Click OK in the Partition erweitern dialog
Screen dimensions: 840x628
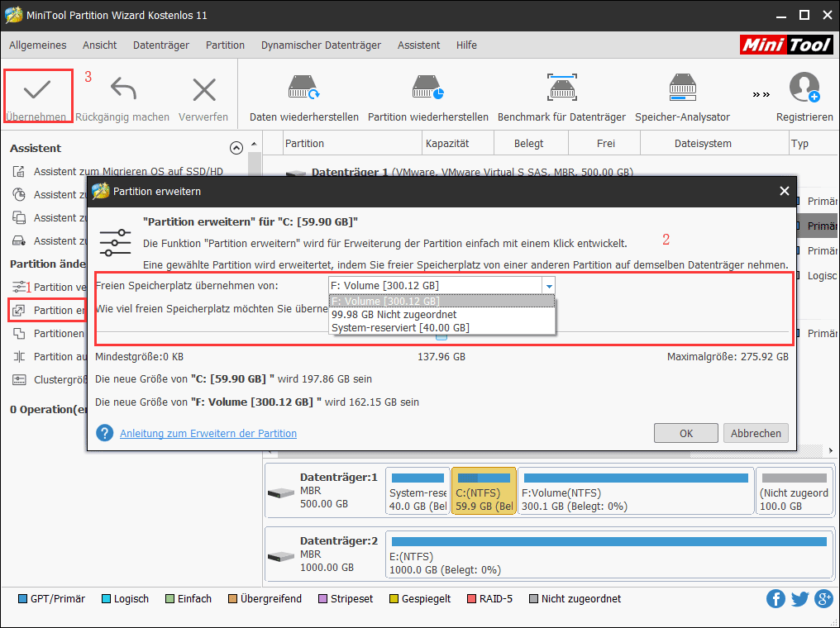(x=686, y=433)
